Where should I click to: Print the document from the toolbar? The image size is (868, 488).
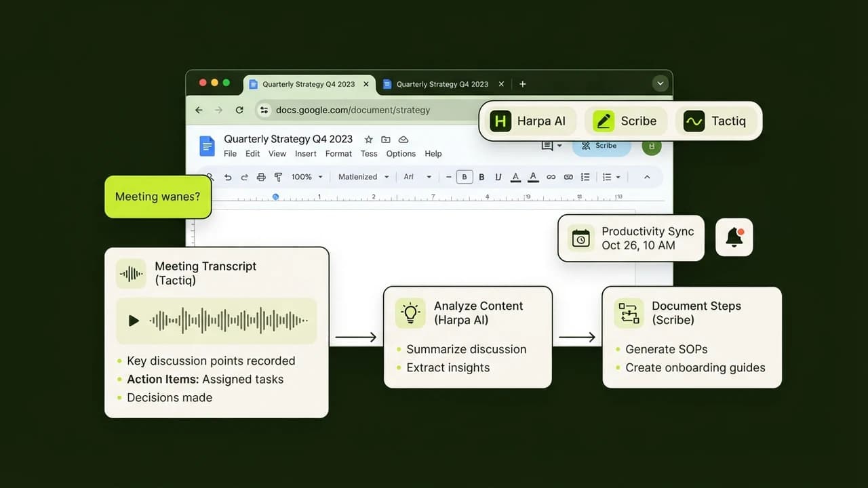tap(262, 177)
